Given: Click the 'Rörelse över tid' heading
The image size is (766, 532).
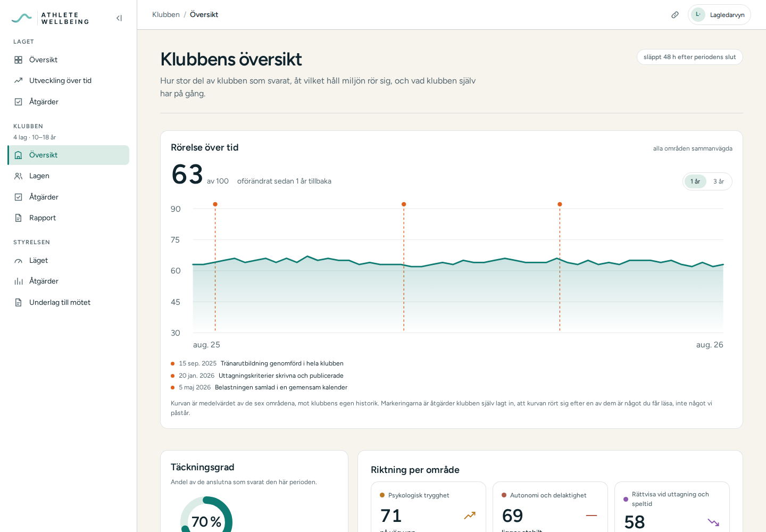Looking at the screenshot, I should (205, 147).
